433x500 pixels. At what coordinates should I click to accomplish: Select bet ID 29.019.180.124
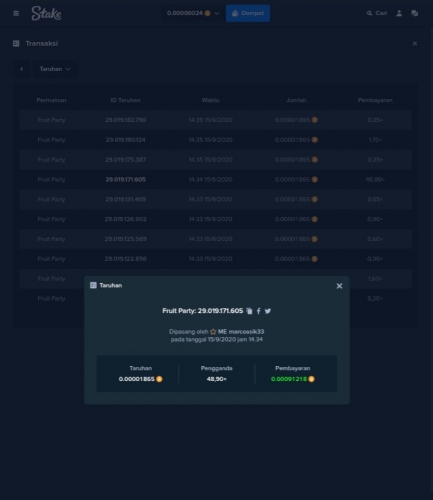126,140
